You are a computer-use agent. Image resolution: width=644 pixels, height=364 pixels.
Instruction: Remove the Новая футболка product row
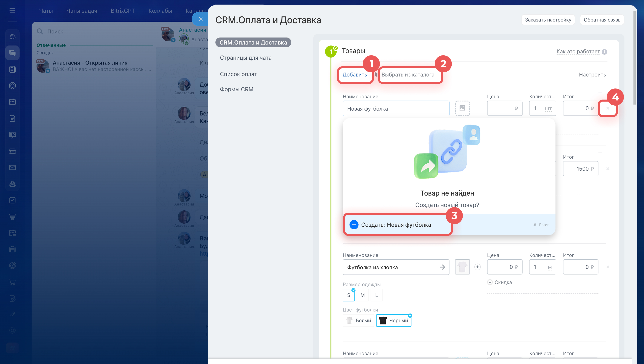(607, 108)
